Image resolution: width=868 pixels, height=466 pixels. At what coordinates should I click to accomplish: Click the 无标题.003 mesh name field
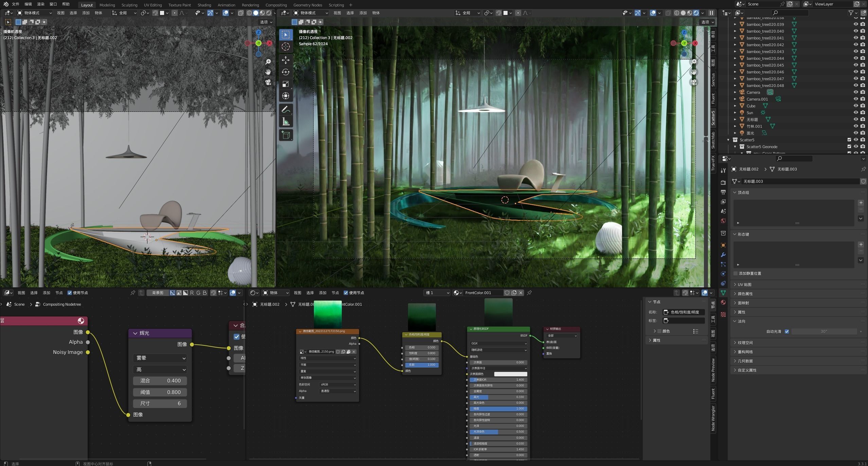[x=800, y=181]
